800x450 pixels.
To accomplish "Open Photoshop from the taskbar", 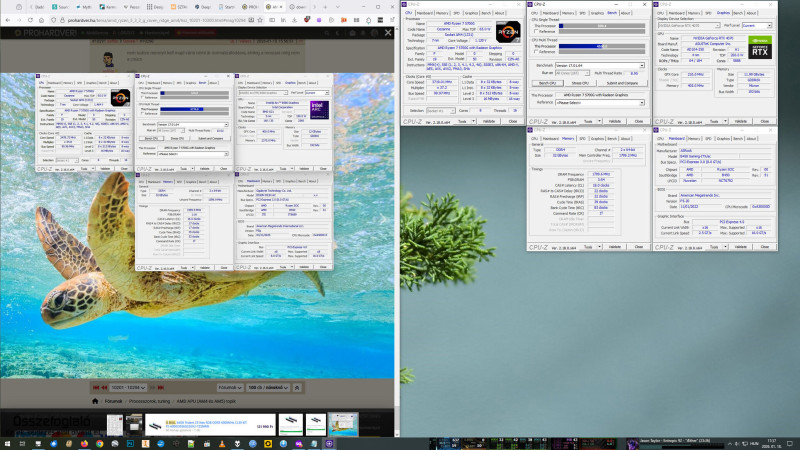I will (x=130, y=444).
